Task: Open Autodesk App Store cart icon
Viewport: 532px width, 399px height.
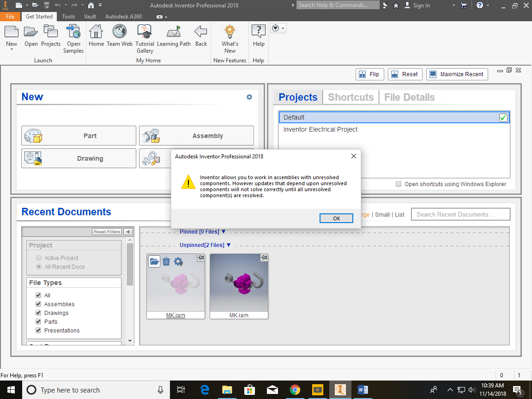Action: click(x=464, y=5)
